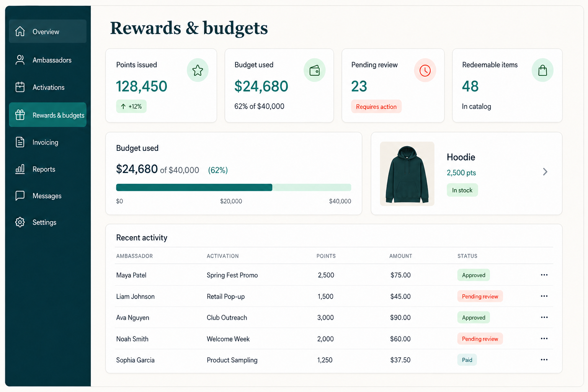This screenshot has width=588, height=392.
Task: Click the Paid status for Sophia Garcia
Action: (x=467, y=360)
